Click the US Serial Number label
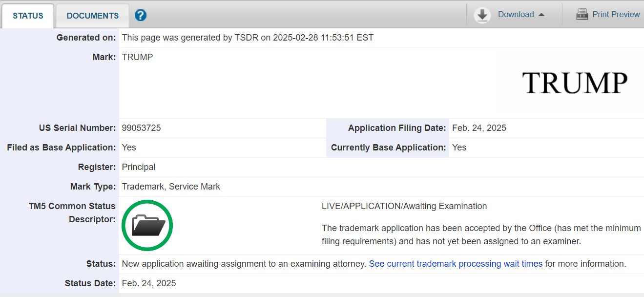Viewport: 644px width, 297px height. pyautogui.click(x=77, y=128)
